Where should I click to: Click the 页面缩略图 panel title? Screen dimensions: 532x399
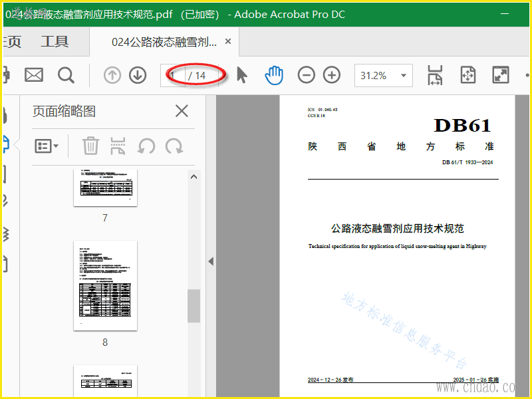point(64,111)
